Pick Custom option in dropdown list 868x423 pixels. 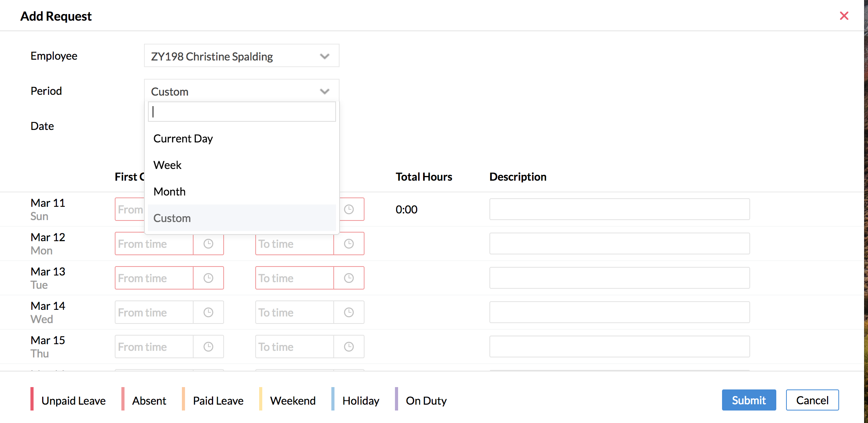172,218
